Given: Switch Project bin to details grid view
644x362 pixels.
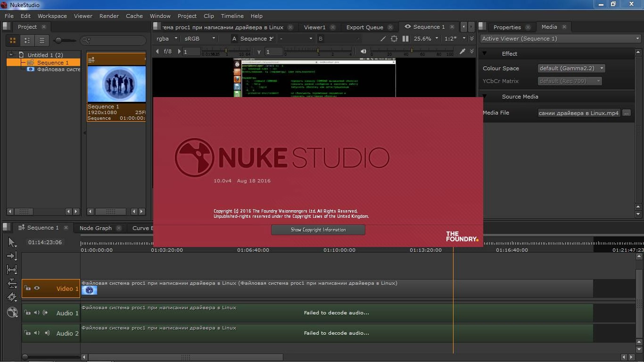Looking at the screenshot, I should 27,41.
